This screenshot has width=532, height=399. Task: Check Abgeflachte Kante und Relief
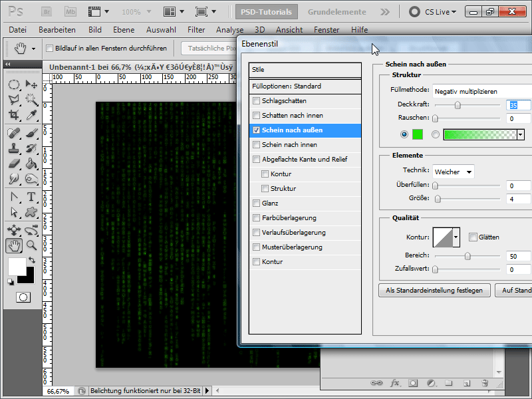point(257,159)
